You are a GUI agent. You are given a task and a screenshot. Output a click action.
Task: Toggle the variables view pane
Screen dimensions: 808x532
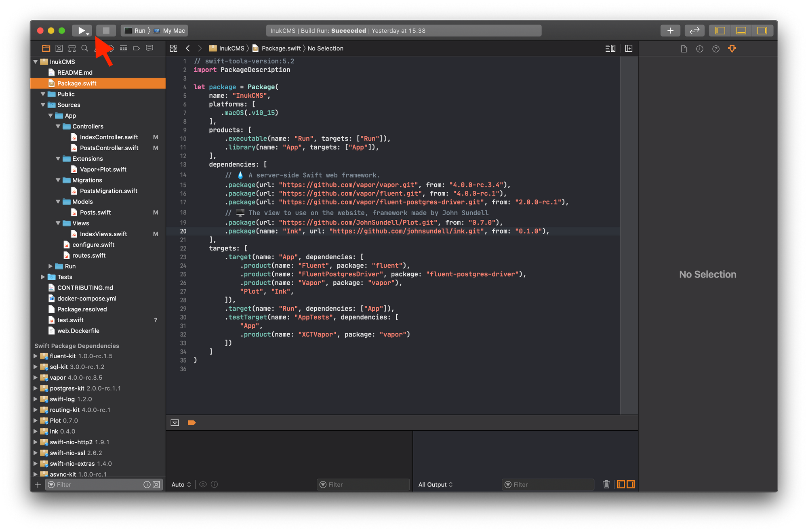[621, 484]
